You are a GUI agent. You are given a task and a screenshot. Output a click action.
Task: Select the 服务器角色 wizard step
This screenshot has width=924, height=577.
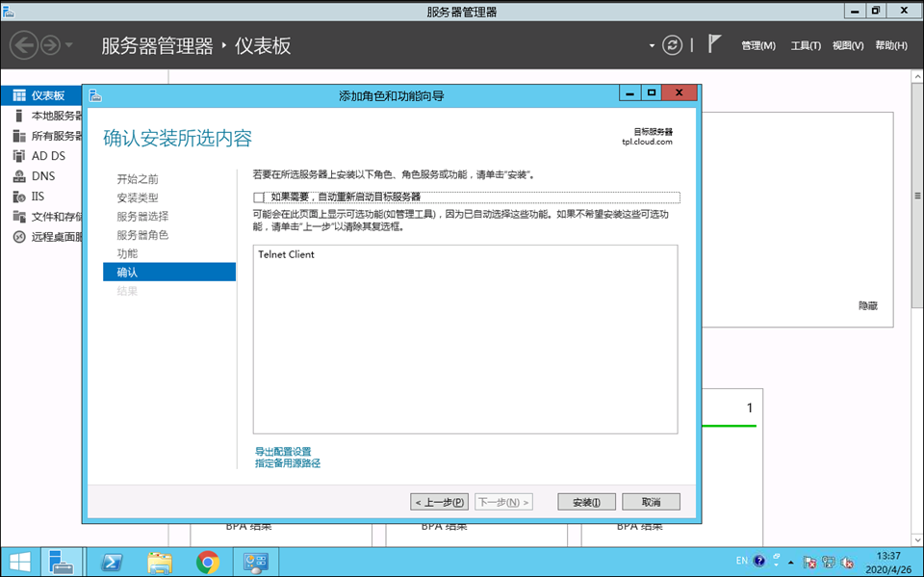142,235
